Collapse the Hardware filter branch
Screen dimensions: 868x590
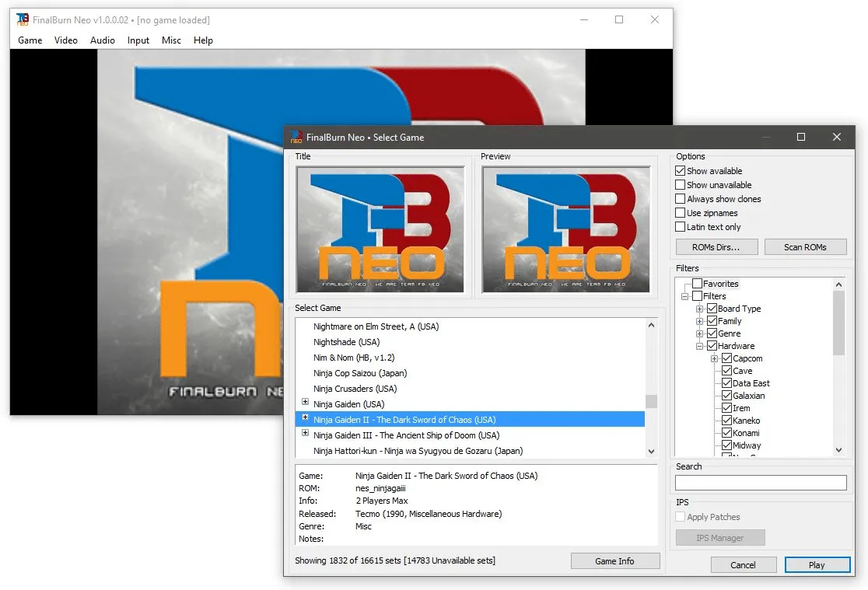pyautogui.click(x=699, y=346)
